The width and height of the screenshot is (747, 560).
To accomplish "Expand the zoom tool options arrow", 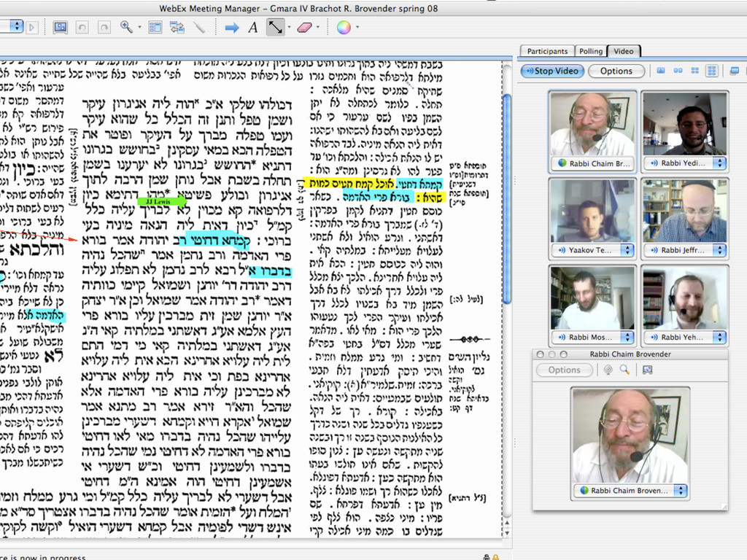I will (x=139, y=27).
